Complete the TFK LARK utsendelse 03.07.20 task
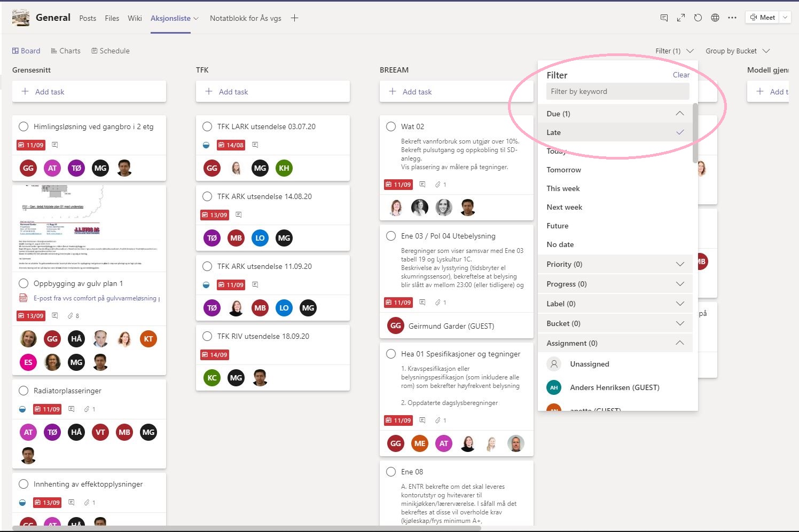The image size is (799, 532). pyautogui.click(x=207, y=126)
